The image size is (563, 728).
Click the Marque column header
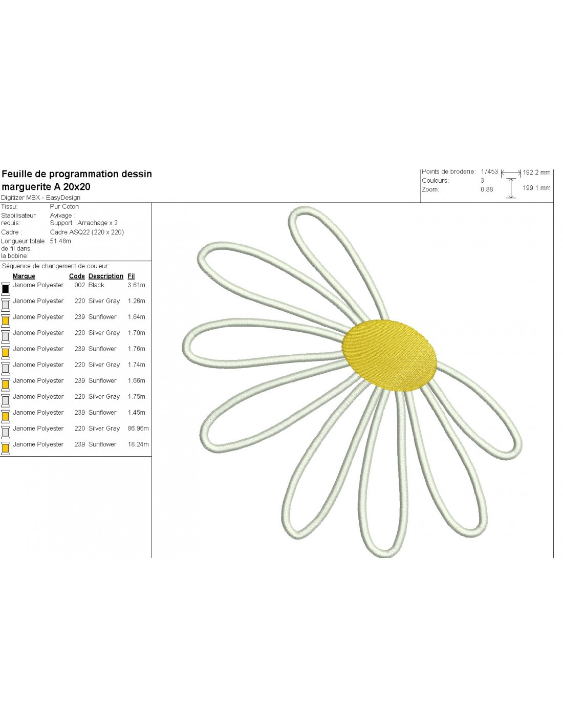(x=24, y=276)
